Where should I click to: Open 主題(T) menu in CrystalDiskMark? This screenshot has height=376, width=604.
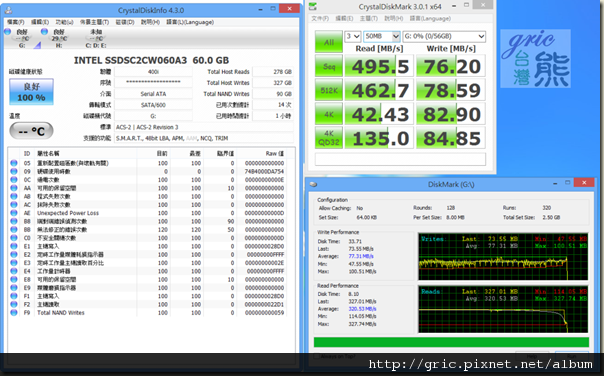click(369, 18)
